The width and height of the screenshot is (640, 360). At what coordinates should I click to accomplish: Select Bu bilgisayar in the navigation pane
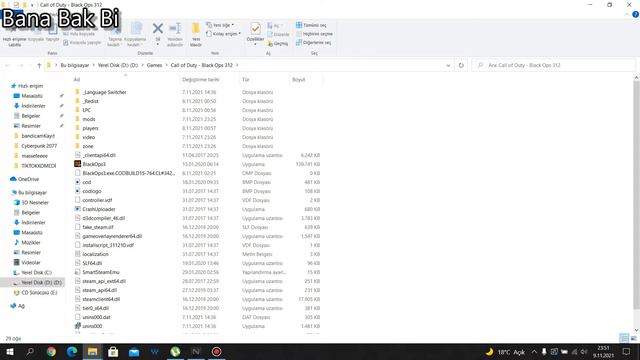click(32, 193)
